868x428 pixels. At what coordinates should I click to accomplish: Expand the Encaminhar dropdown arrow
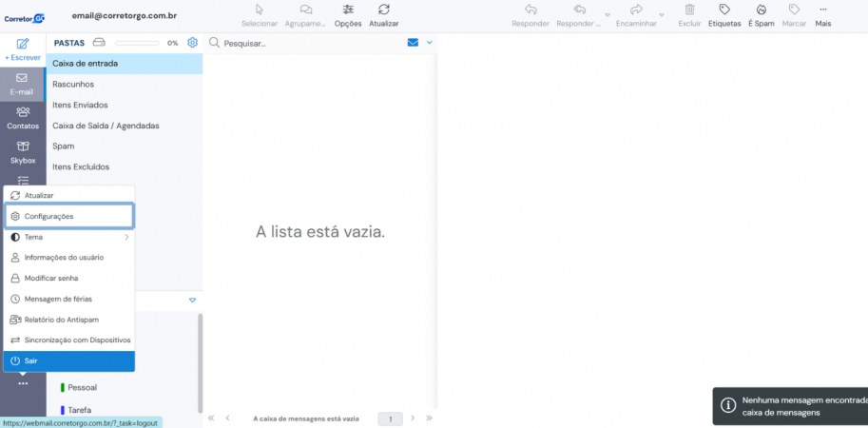click(662, 15)
